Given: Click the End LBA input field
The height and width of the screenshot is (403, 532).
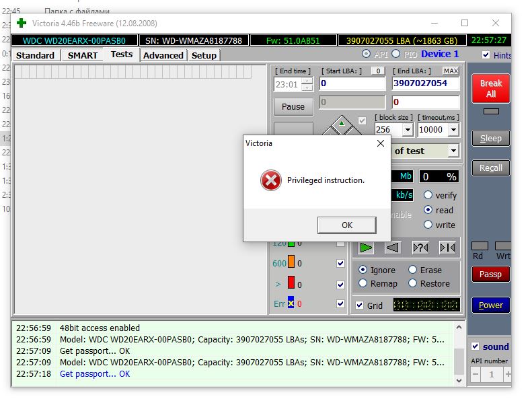Looking at the screenshot, I should tap(426, 83).
